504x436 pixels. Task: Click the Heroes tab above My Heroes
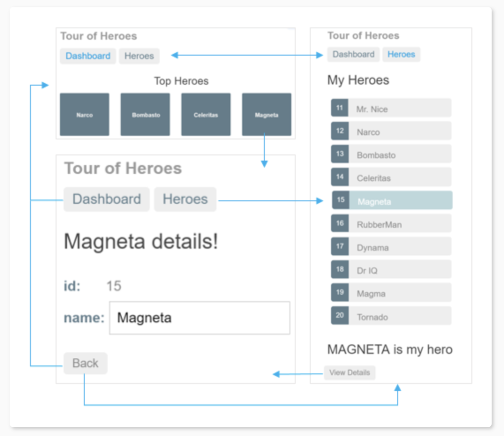point(401,55)
